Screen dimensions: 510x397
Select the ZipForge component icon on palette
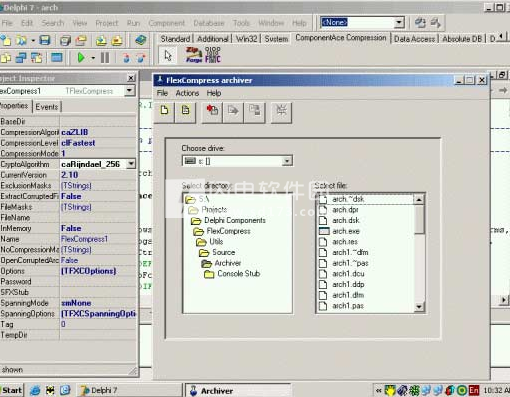[194, 55]
